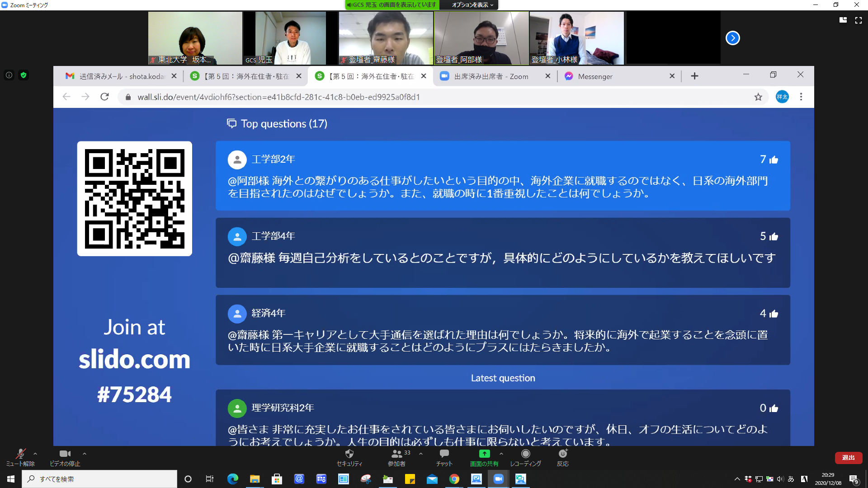Go forward in browser history

85,97
